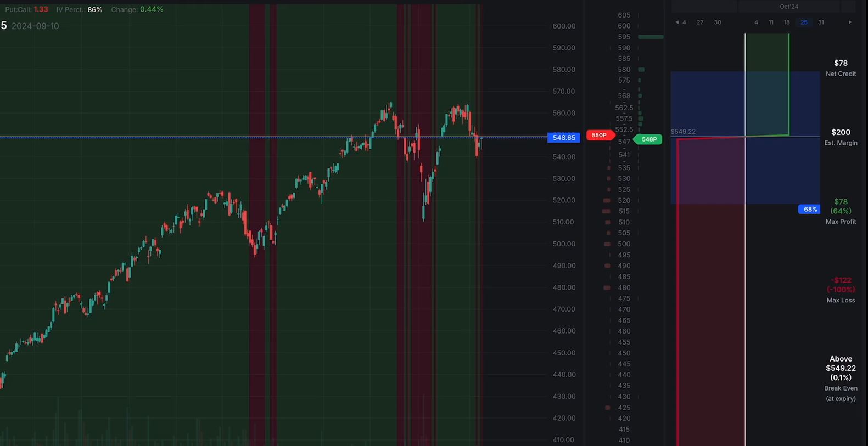Select the 515 strike row
The width and height of the screenshot is (868, 446).
tap(624, 211)
